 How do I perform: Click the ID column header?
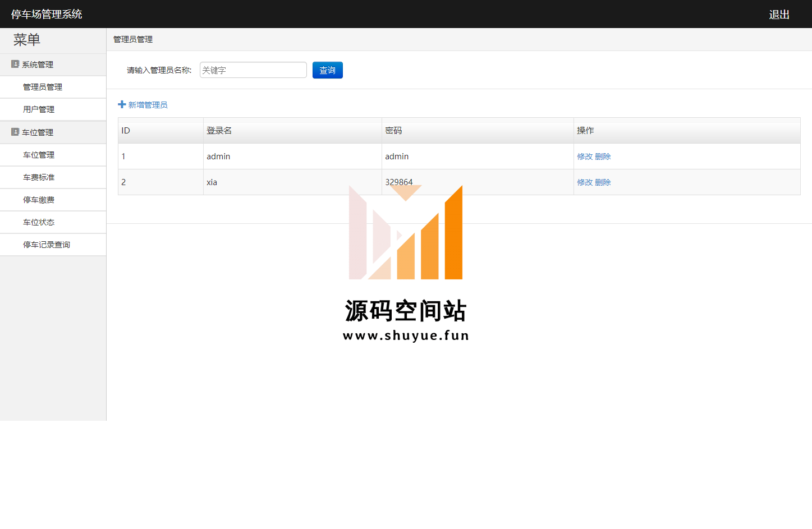[x=160, y=131]
